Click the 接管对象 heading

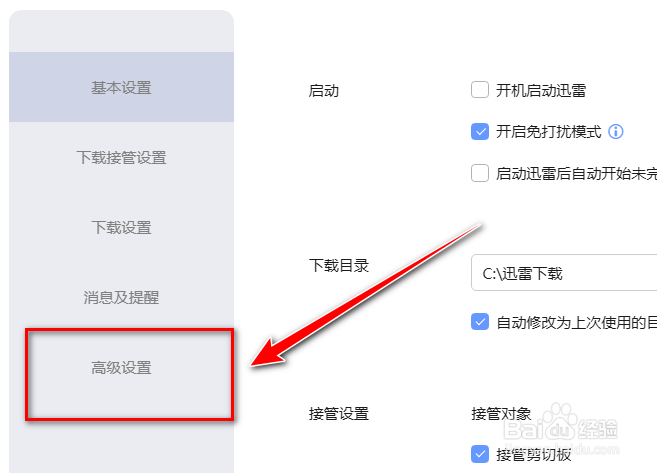[501, 414]
